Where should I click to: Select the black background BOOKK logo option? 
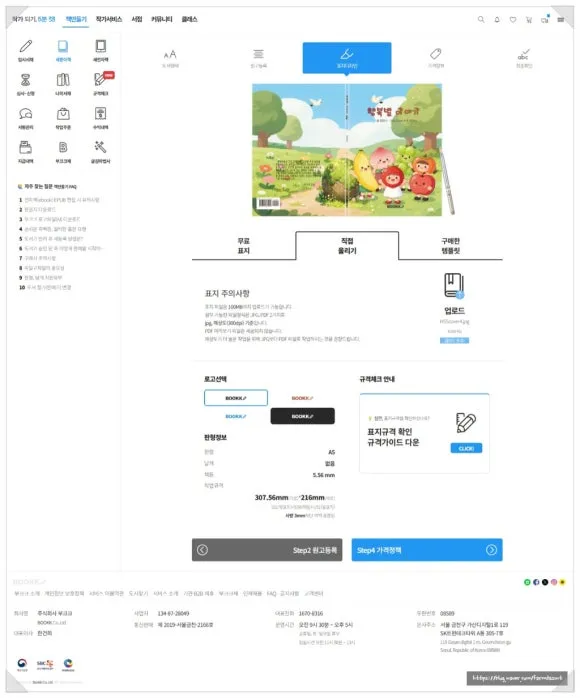click(302, 416)
